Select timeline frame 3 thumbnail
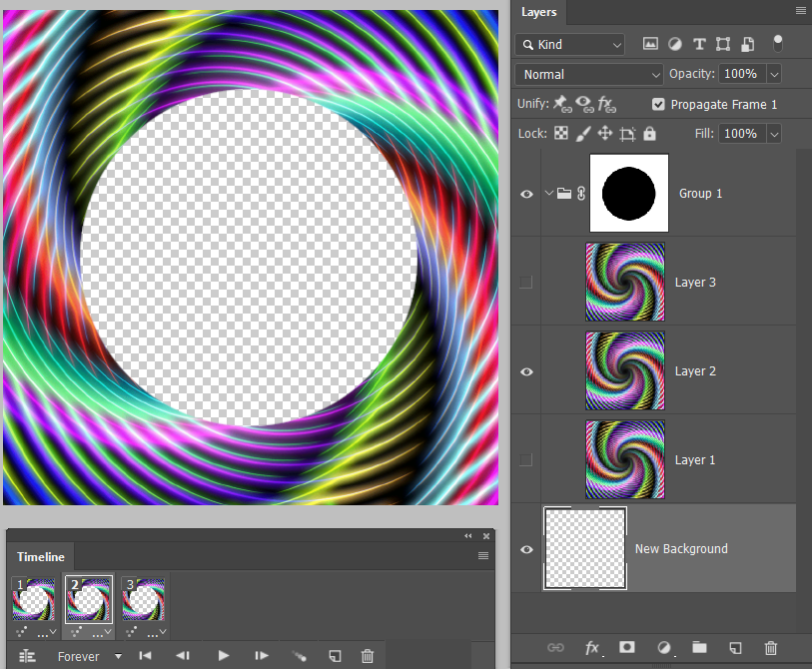This screenshot has height=669, width=812. point(144,599)
